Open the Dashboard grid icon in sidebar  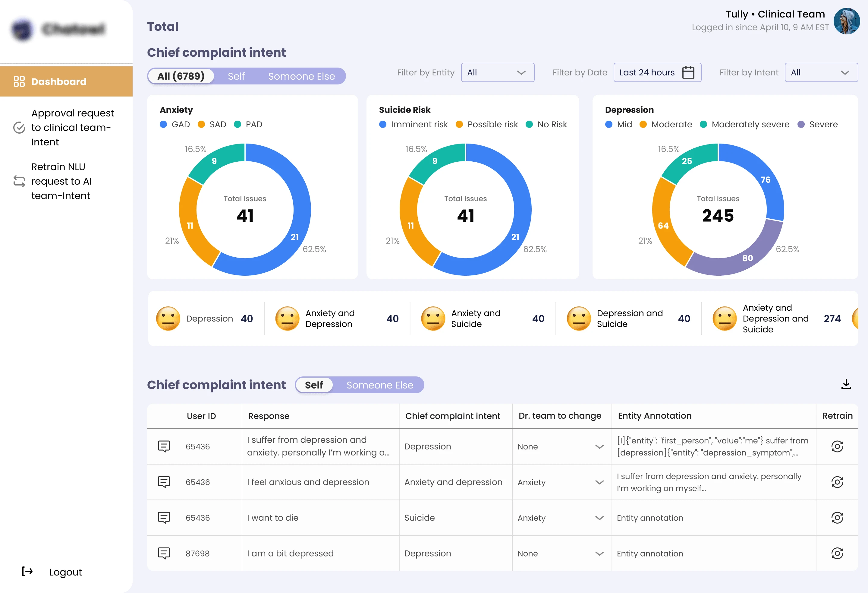(x=19, y=81)
